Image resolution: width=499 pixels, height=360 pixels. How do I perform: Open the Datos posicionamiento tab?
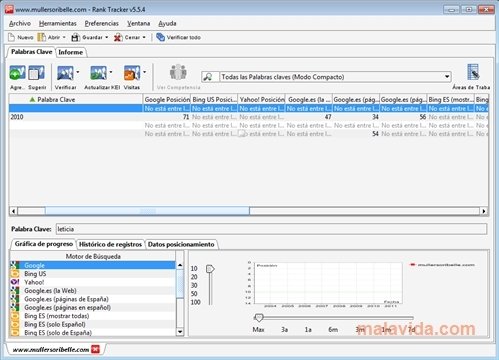[181, 244]
